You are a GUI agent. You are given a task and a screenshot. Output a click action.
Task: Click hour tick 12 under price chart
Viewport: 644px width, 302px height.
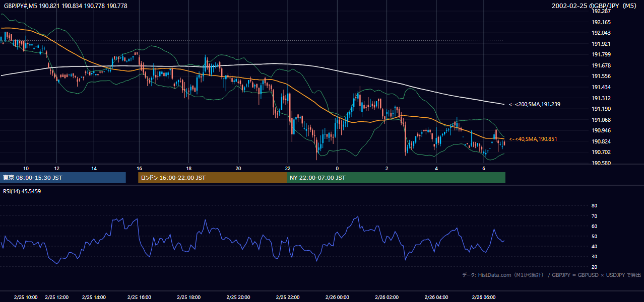57,168
